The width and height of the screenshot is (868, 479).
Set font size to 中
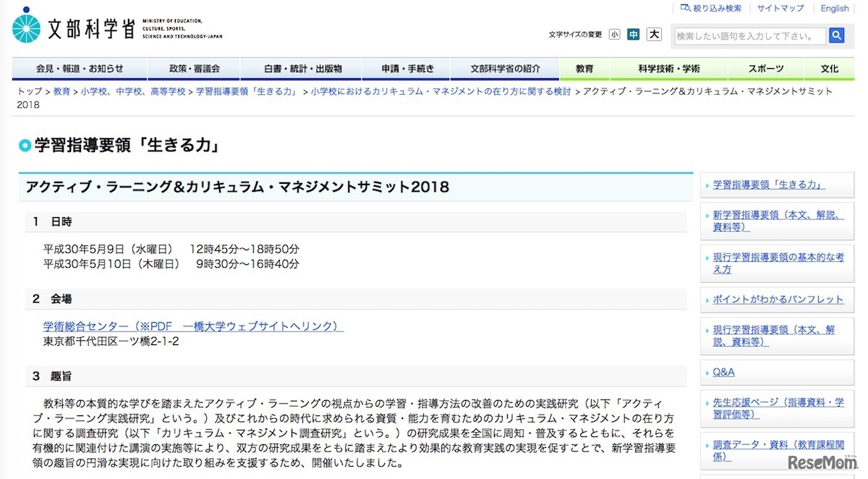click(634, 34)
